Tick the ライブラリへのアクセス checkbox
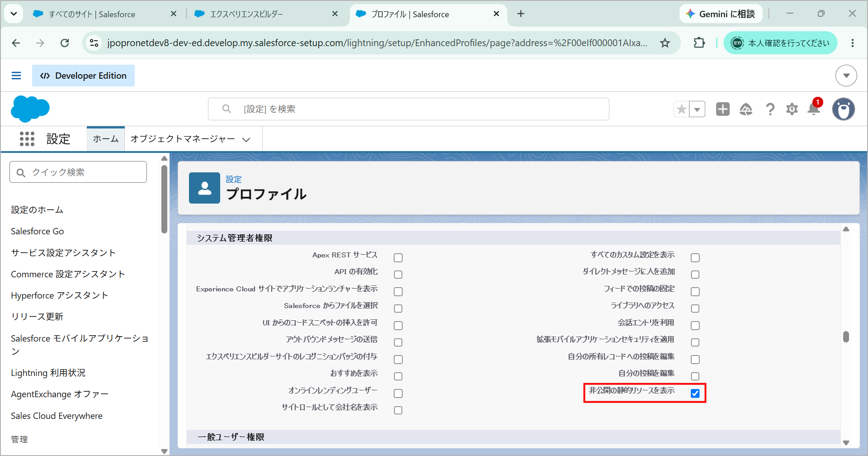 point(695,309)
